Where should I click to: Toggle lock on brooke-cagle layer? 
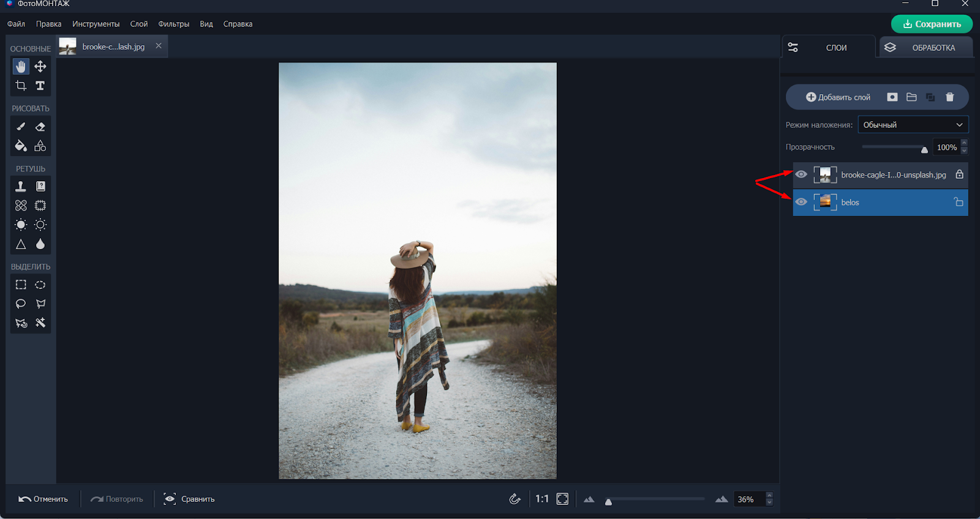click(x=959, y=174)
